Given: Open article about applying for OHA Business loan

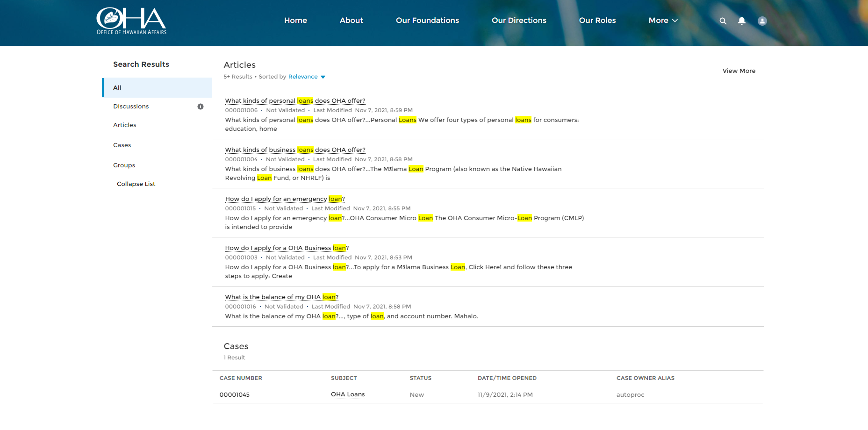Looking at the screenshot, I should pos(287,248).
